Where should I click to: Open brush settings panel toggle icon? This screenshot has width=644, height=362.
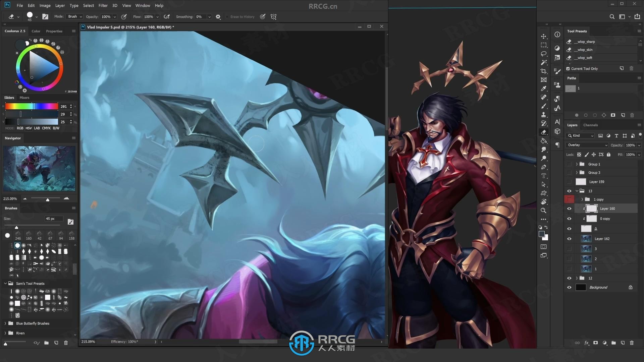pos(45,17)
